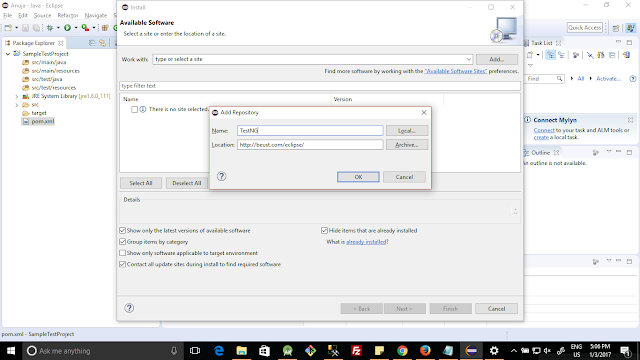This screenshot has width=640, height=360.
Task: Click the Local... button
Action: pos(407,131)
